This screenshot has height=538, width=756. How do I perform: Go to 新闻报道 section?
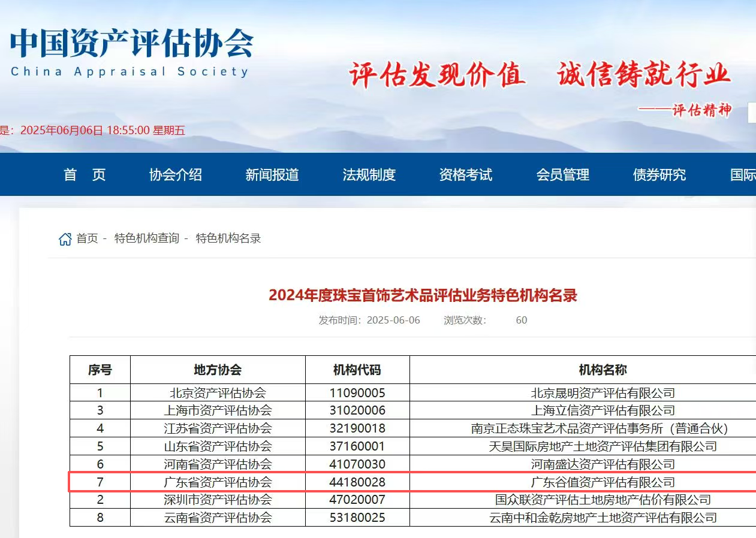[272, 174]
